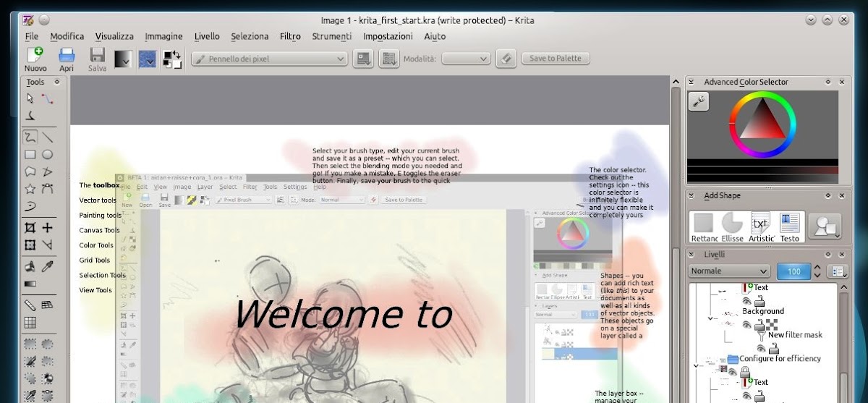The width and height of the screenshot is (868, 403).
Task: Select the calligraphy tool
Action: coord(30,115)
